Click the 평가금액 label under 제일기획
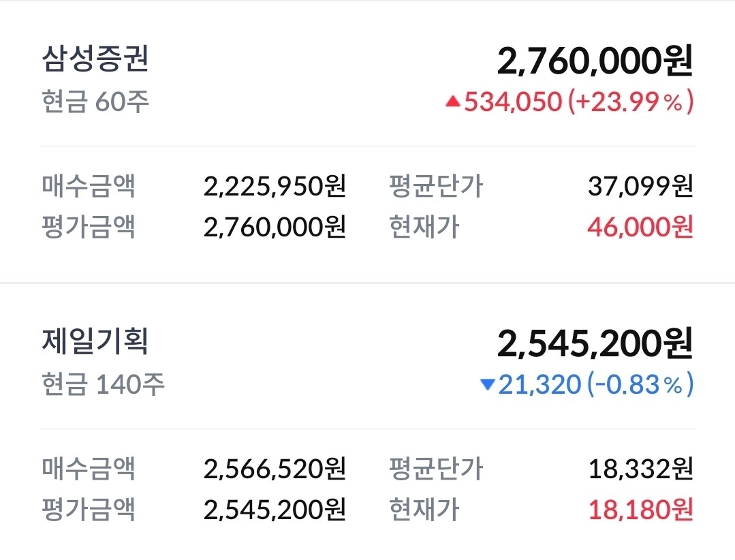The image size is (735, 560). point(89,509)
